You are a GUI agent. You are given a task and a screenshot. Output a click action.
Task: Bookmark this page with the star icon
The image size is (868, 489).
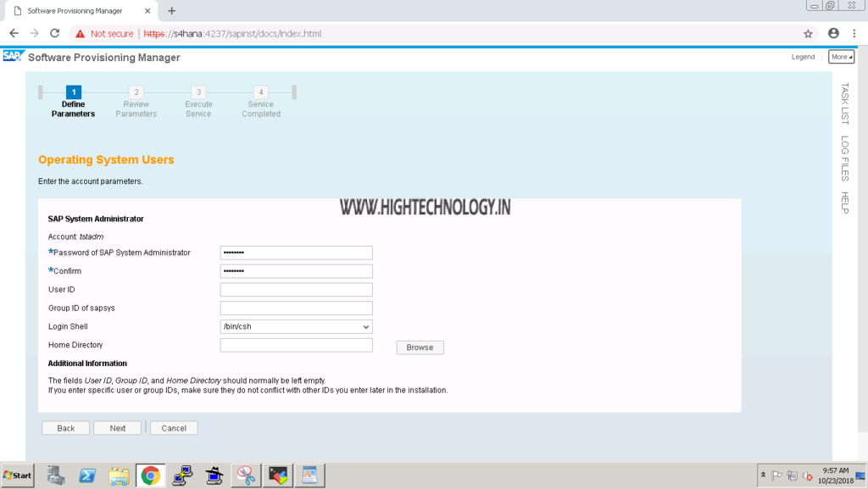tap(808, 34)
